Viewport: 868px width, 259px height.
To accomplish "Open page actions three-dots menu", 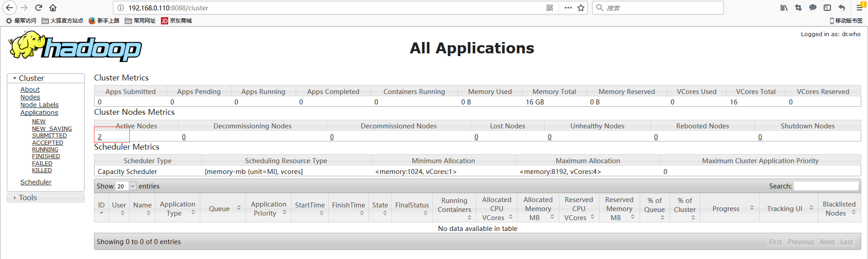I will point(568,8).
